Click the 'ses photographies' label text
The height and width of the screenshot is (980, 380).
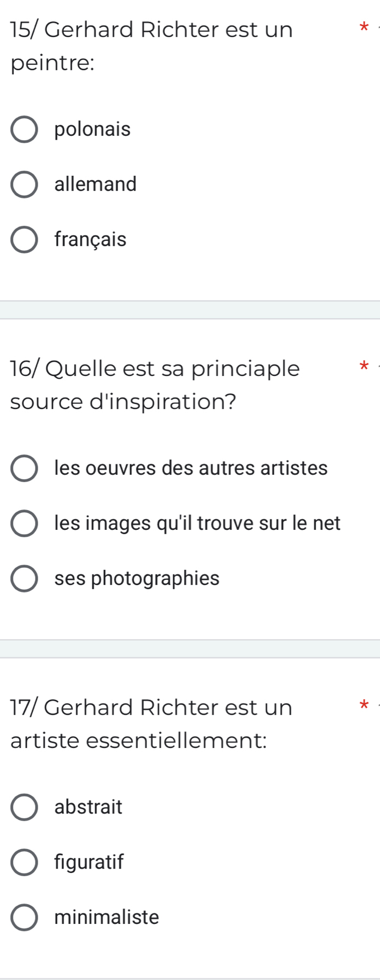(137, 578)
